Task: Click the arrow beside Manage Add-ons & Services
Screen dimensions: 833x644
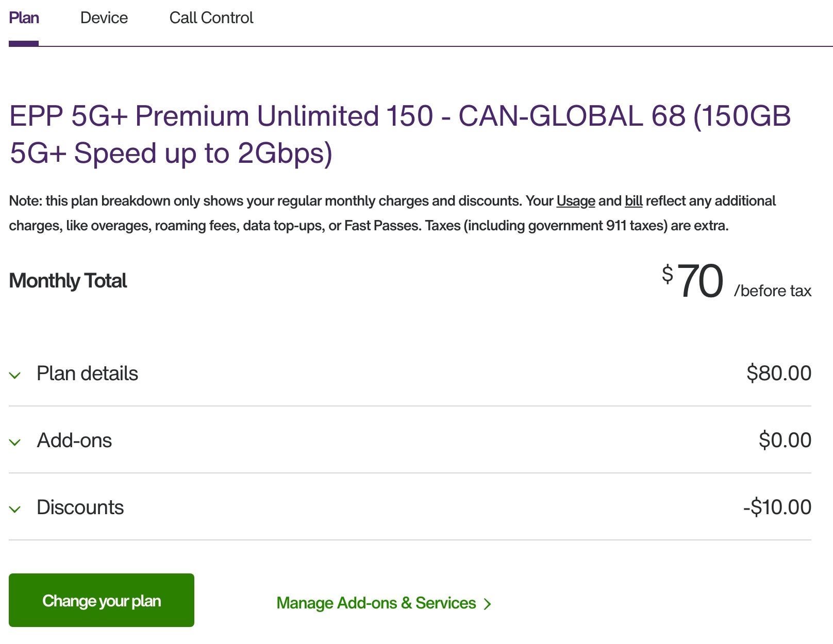Action: point(487,603)
